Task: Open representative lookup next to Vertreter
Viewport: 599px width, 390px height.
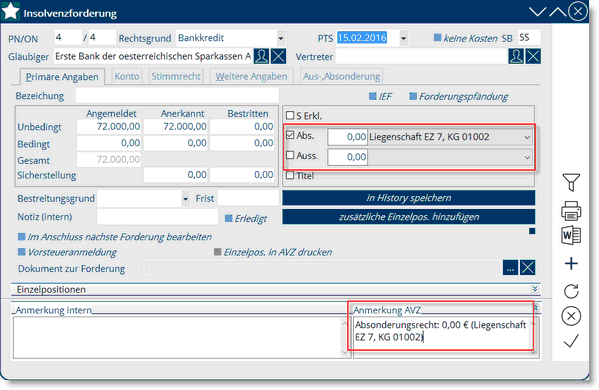Action: (x=516, y=56)
